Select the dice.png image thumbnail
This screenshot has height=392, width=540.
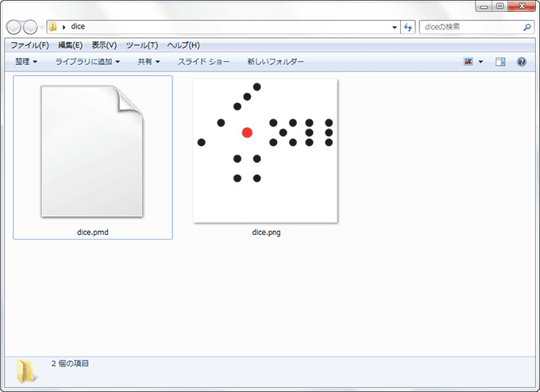[x=265, y=151]
